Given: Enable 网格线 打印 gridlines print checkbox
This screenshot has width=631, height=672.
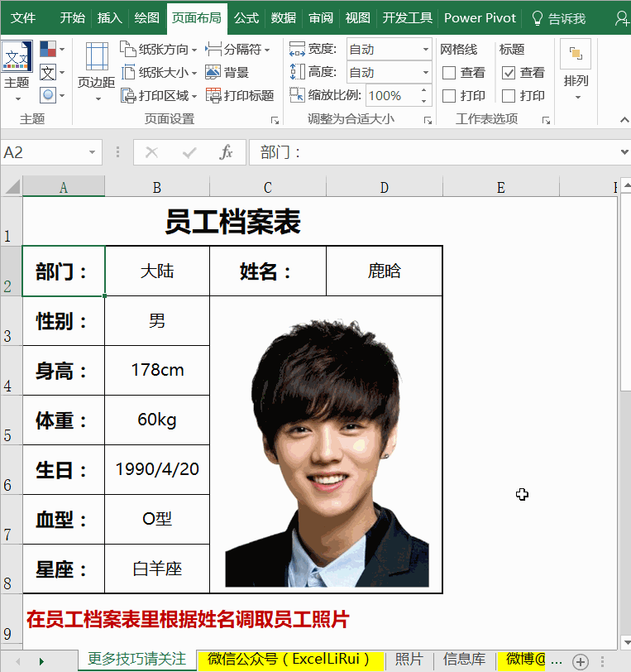Looking at the screenshot, I should coord(449,96).
